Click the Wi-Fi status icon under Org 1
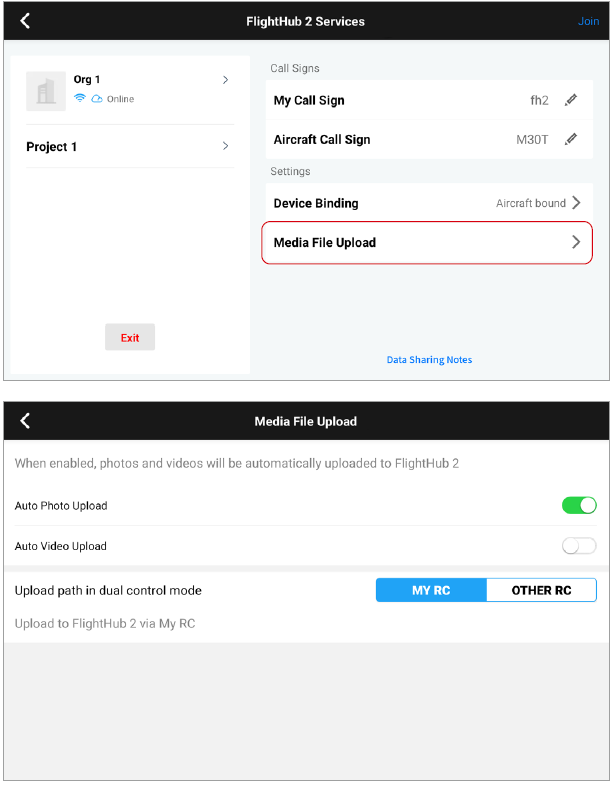613x786 pixels. [x=80, y=99]
